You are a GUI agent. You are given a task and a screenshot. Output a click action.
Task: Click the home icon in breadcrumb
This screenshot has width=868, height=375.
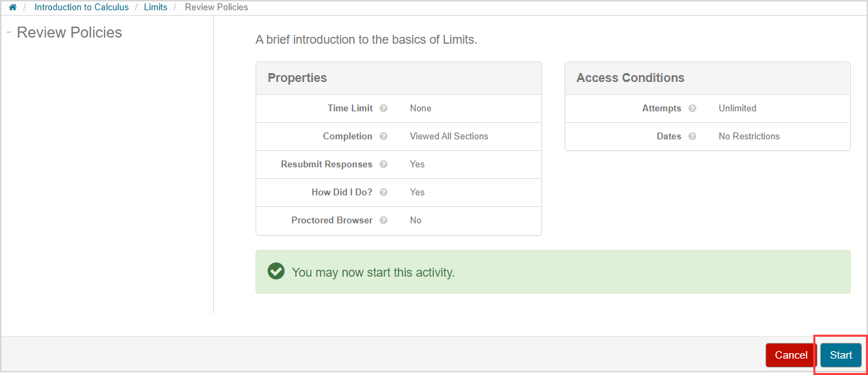(12, 8)
